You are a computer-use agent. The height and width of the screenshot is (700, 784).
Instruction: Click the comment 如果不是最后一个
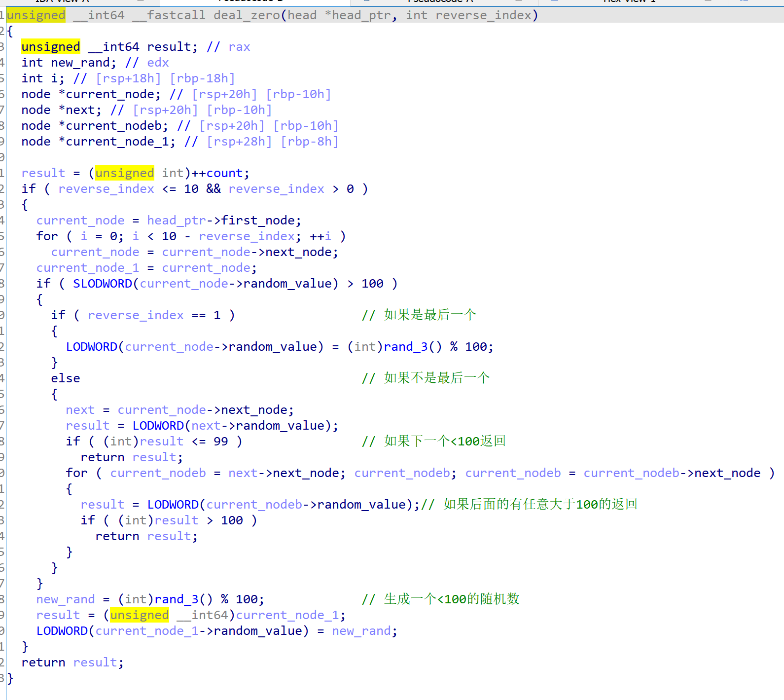[436, 378]
